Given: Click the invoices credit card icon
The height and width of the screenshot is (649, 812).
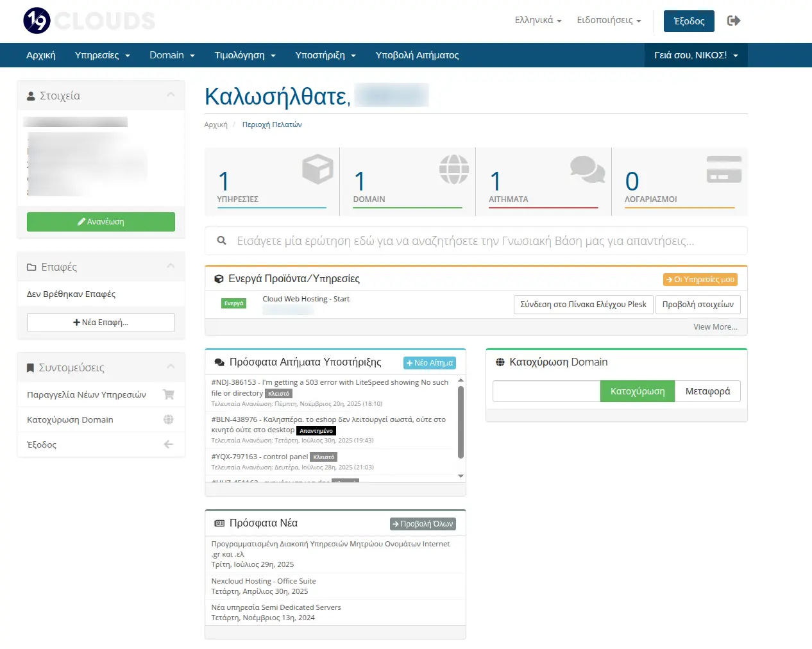Looking at the screenshot, I should pos(723,170).
